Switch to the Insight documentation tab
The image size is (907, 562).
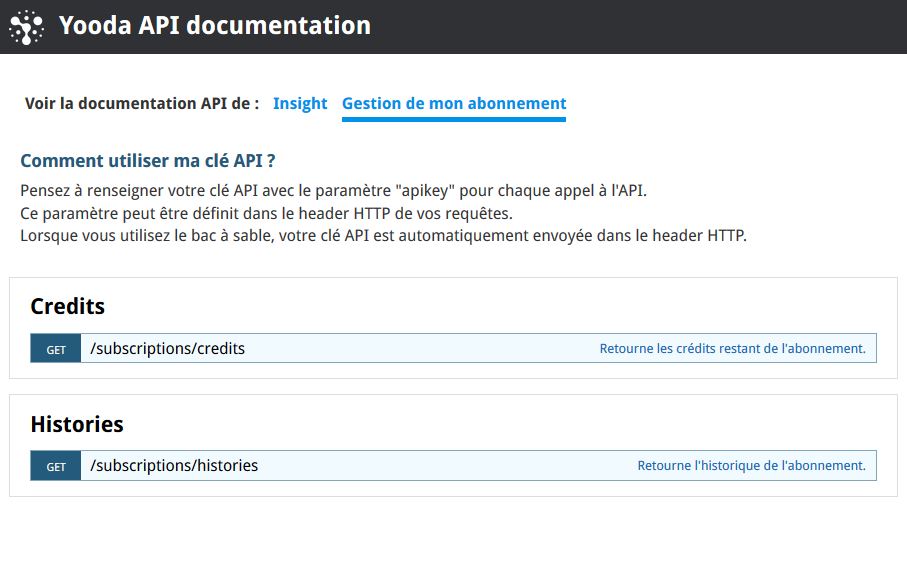[300, 103]
